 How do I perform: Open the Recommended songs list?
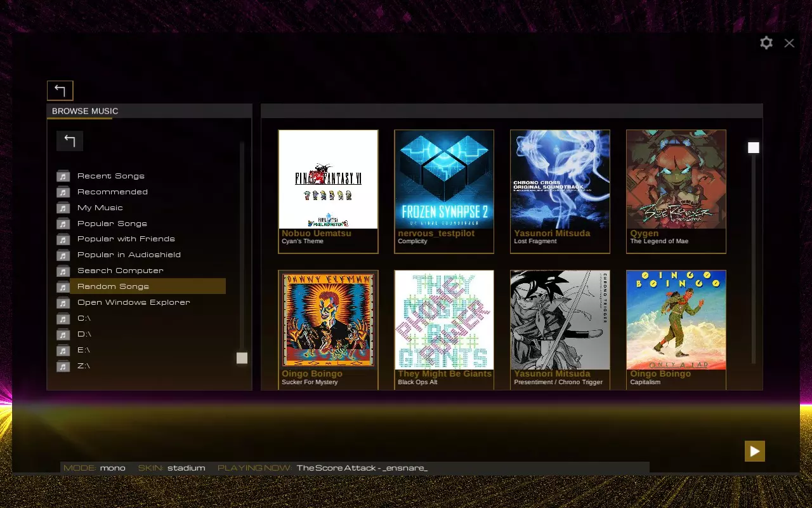click(112, 192)
